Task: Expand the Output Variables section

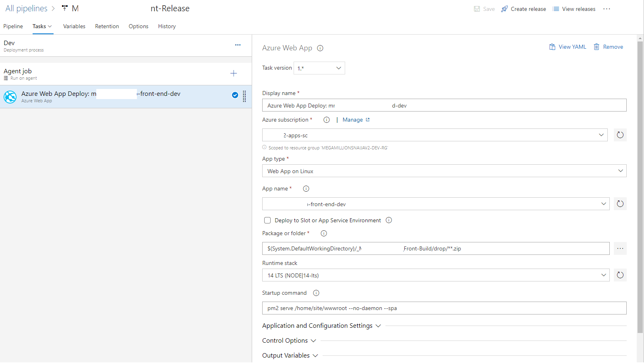Action: [290, 356]
